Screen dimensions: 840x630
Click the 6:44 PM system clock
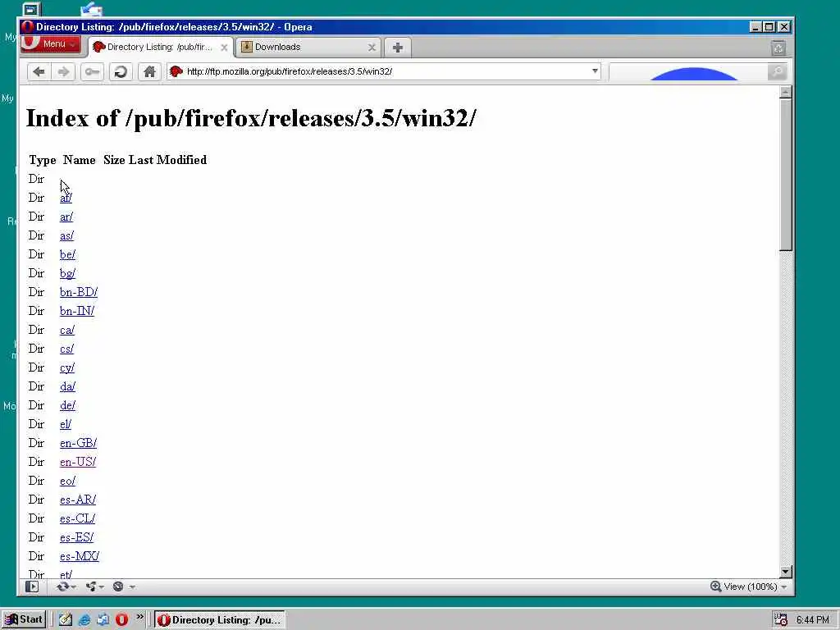tap(812, 620)
